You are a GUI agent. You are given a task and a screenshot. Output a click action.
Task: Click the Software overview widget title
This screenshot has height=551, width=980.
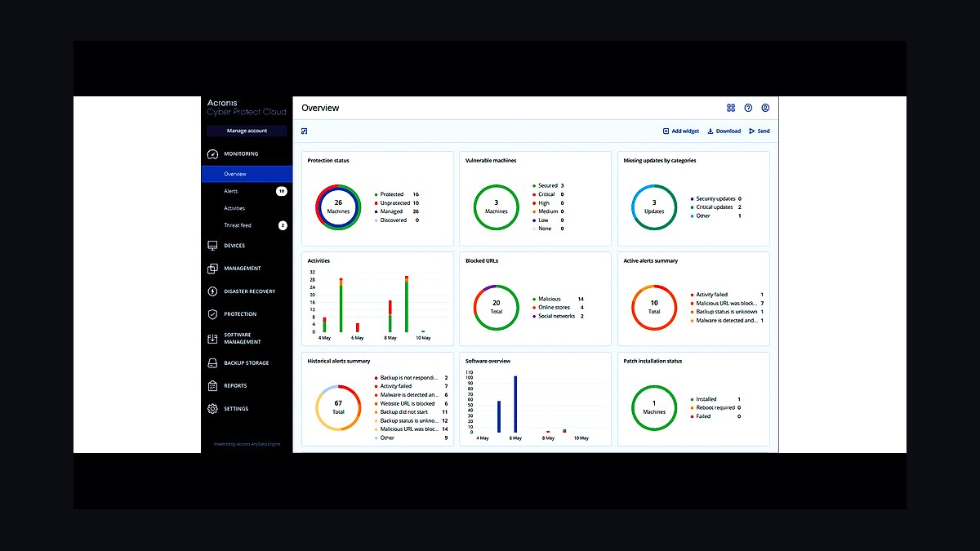pos(488,361)
